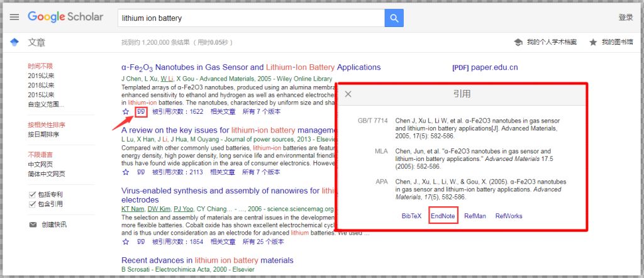Click the Google Scholar logo

[x=65, y=17]
